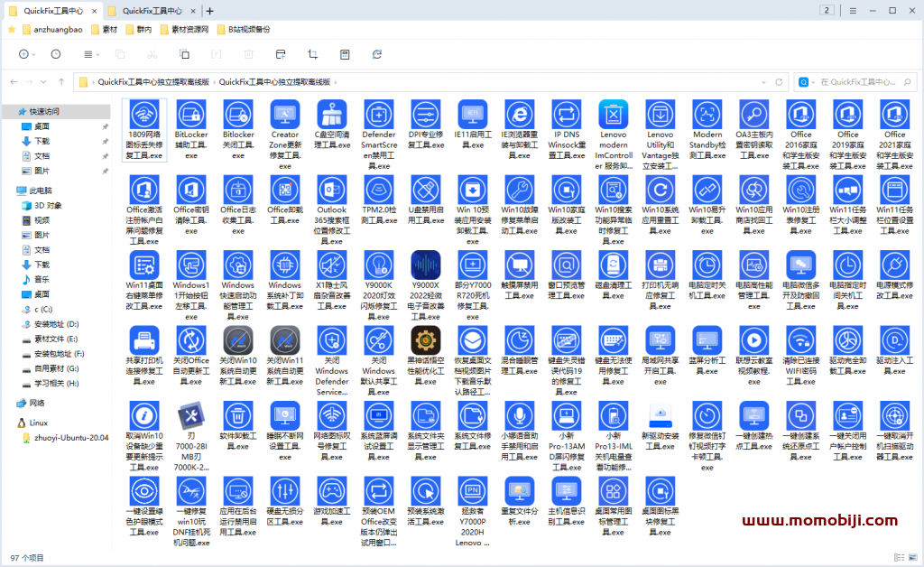
Task: Select the Creator Zone更新修复工具.exe icon
Action: click(x=285, y=115)
